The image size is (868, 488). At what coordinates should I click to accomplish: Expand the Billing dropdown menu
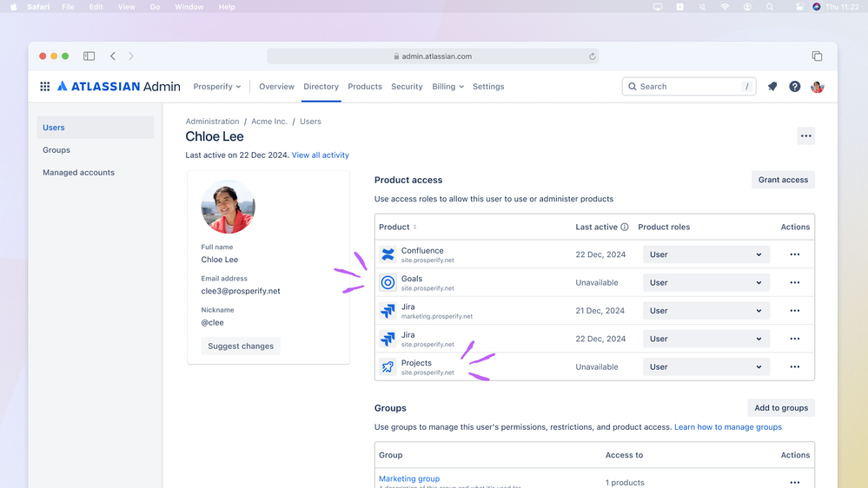(x=447, y=86)
